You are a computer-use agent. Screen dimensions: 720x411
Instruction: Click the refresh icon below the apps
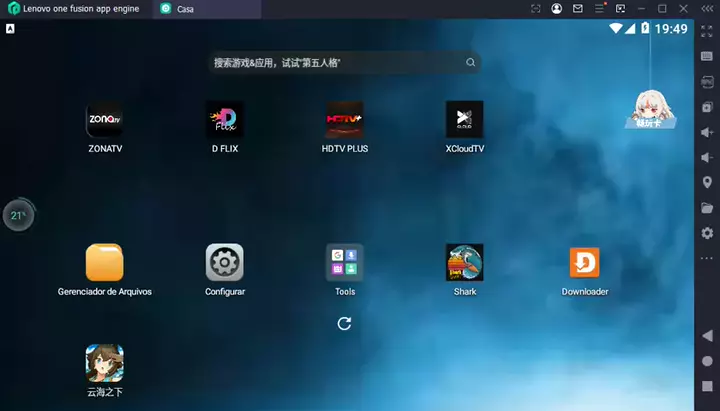click(344, 323)
